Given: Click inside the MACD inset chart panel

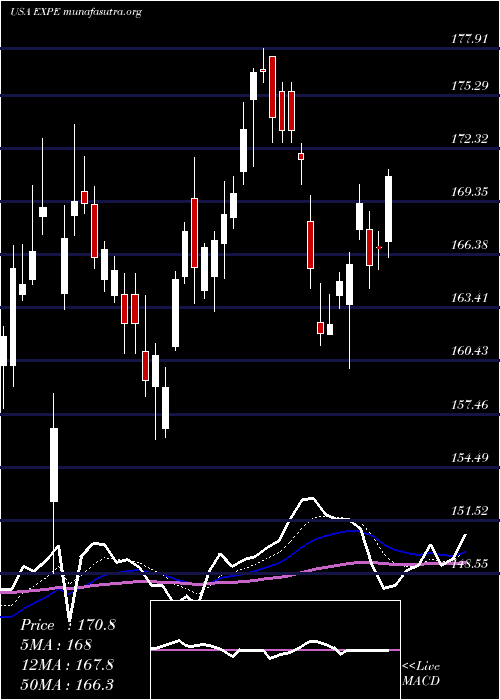Looking at the screenshot, I should point(275,650).
